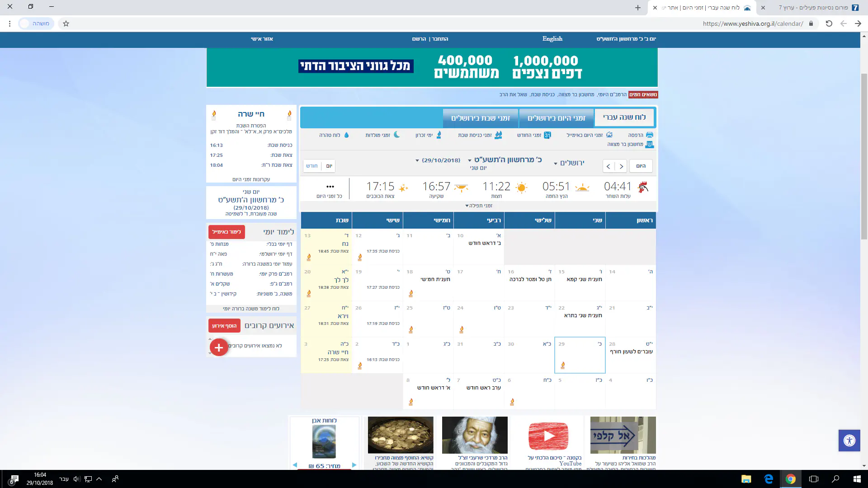Screen dimensions: 868x488
Task: Open Chrome from the Windows taskbar
Action: (x=790, y=479)
